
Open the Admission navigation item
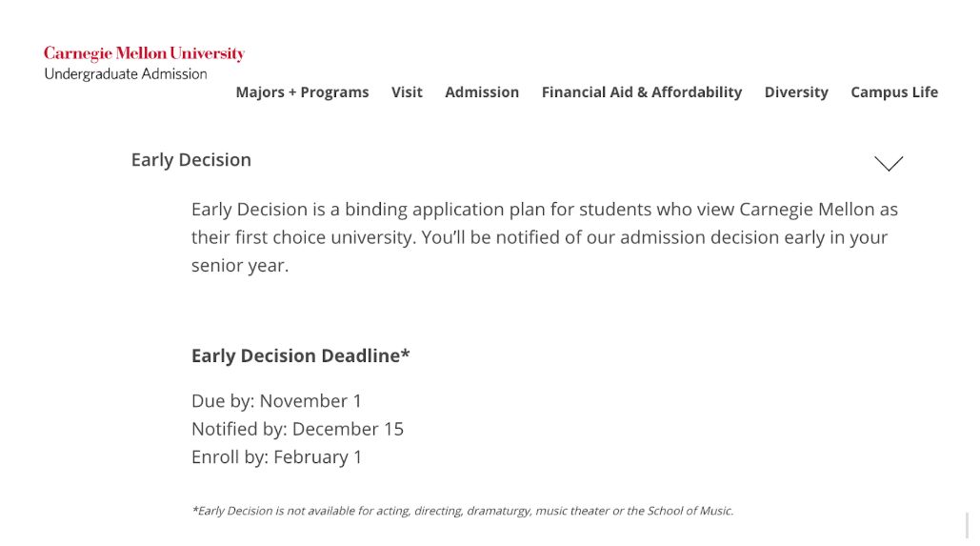482,92
